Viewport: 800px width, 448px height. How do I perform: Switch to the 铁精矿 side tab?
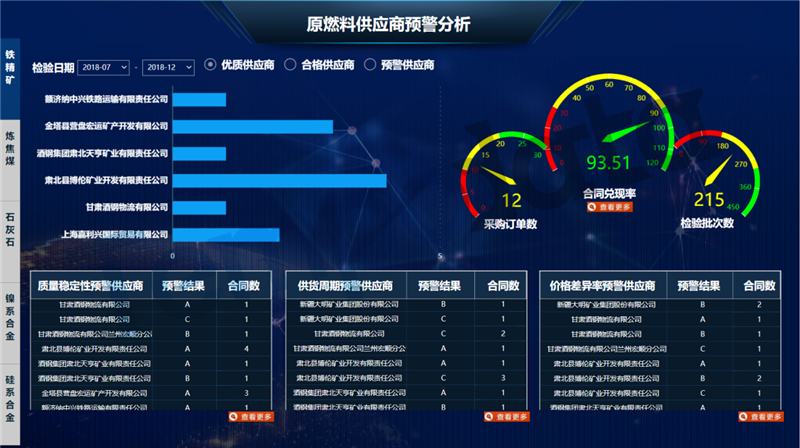10,68
